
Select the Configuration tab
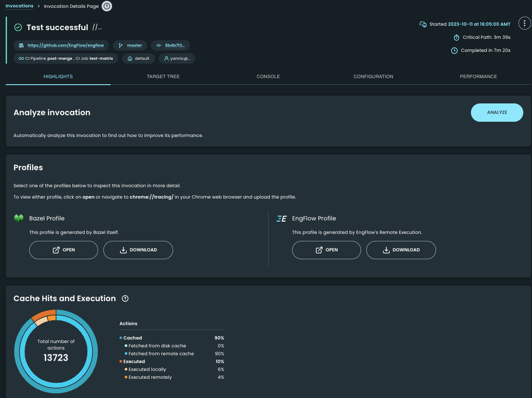click(373, 77)
